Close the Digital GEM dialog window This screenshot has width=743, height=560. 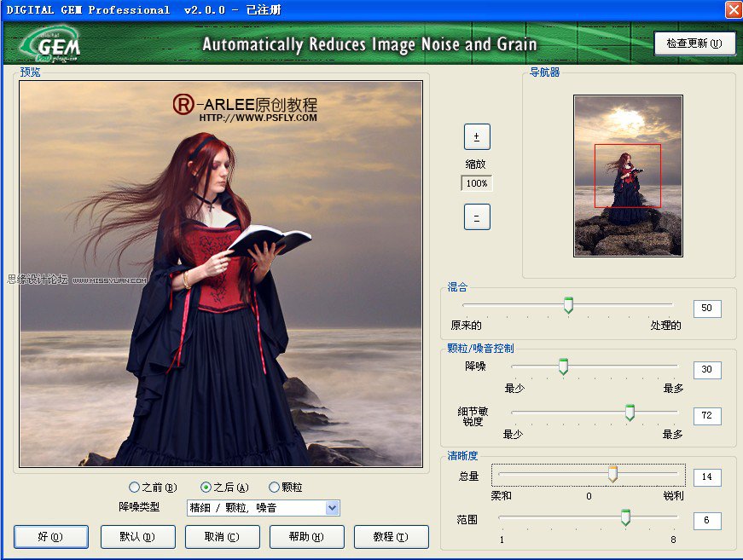(734, 10)
